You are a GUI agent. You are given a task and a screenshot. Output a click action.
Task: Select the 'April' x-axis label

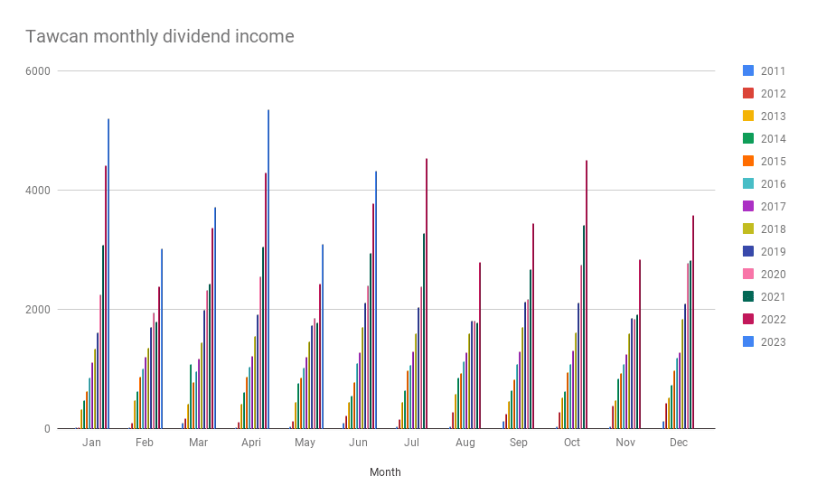point(251,443)
